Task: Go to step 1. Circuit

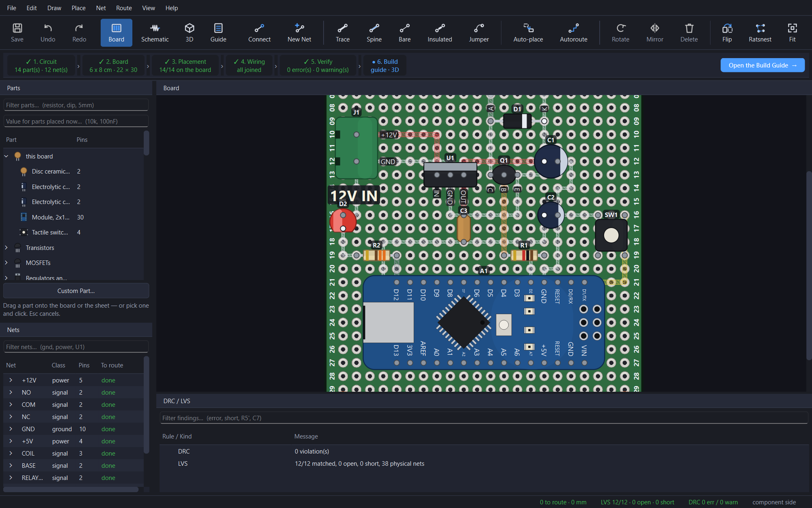Action: coord(41,65)
